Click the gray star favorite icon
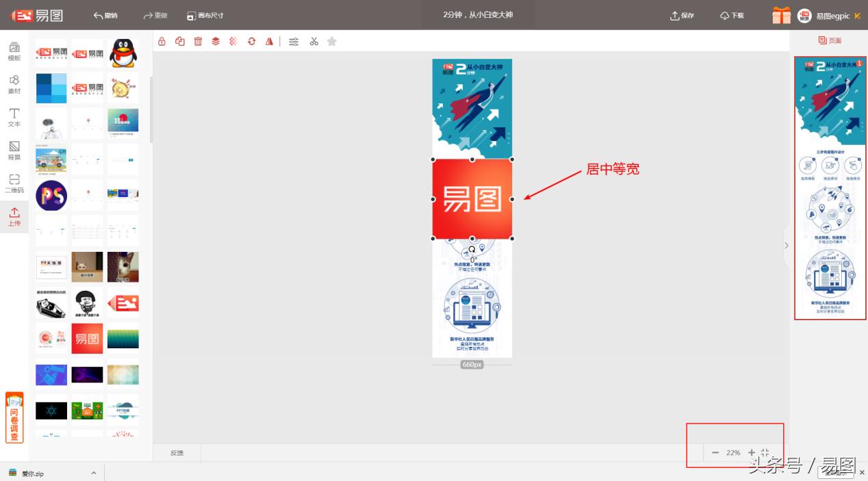The image size is (868, 481). click(x=332, y=42)
